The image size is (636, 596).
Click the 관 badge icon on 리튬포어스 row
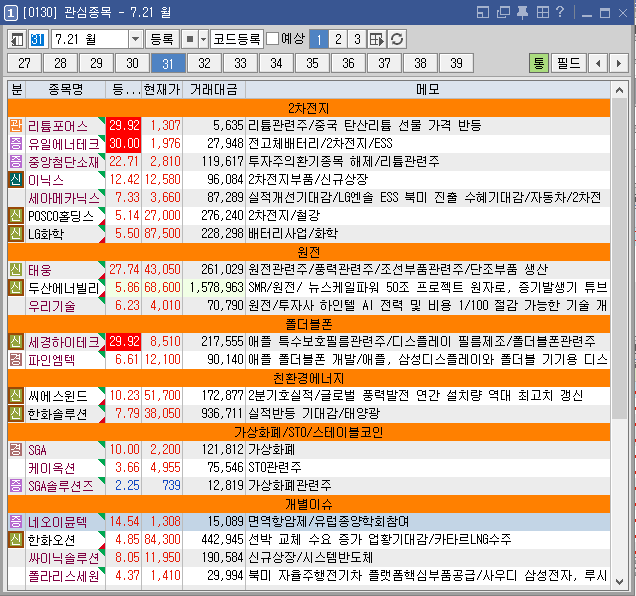coord(16,125)
